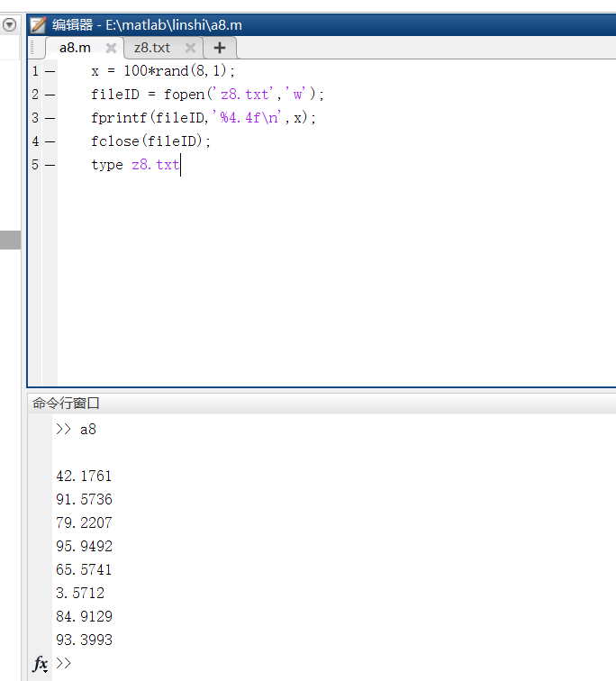Set breakpoint dash on line 5
The image size is (616, 681).
pos(50,165)
